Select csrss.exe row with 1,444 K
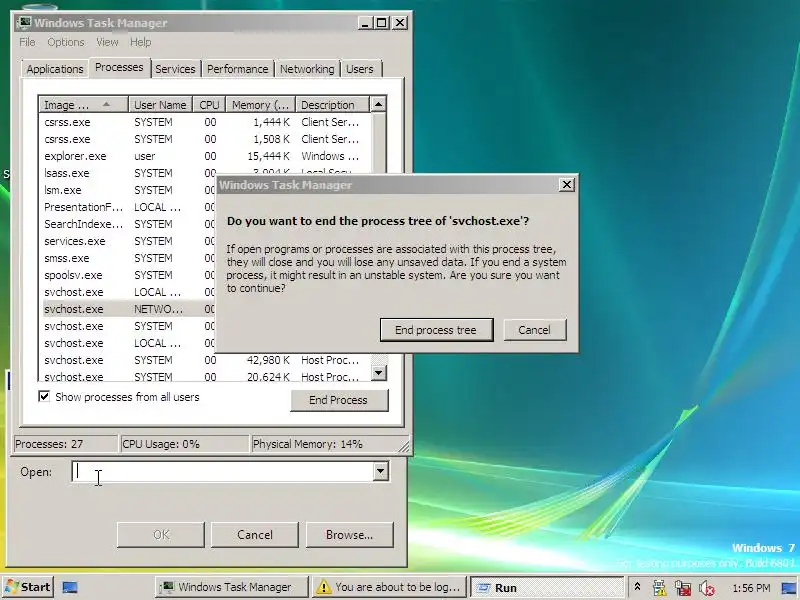The image size is (800, 600). point(204,122)
